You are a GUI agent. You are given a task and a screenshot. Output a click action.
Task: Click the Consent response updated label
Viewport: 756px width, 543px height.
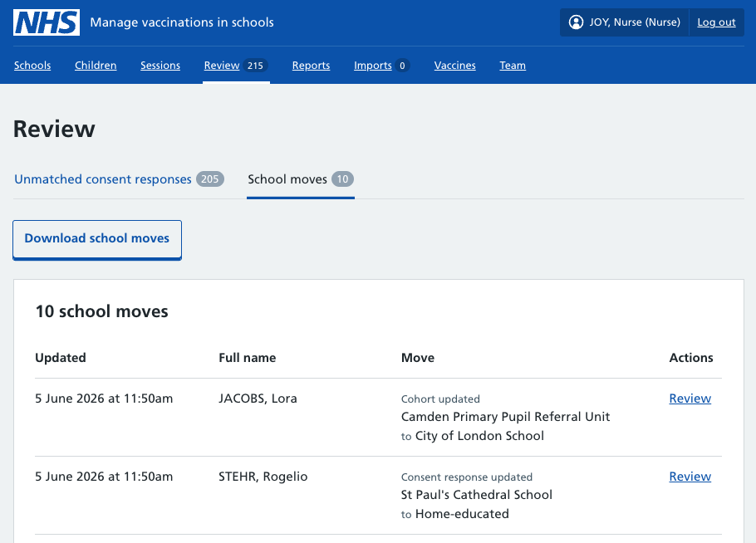[x=466, y=477]
